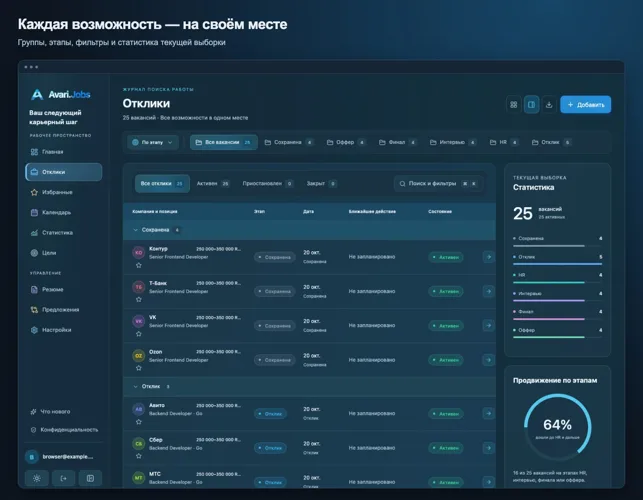This screenshot has height=500, width=643.
Task: Open the Сбер stage Отклик dropdown
Action: 270,448
